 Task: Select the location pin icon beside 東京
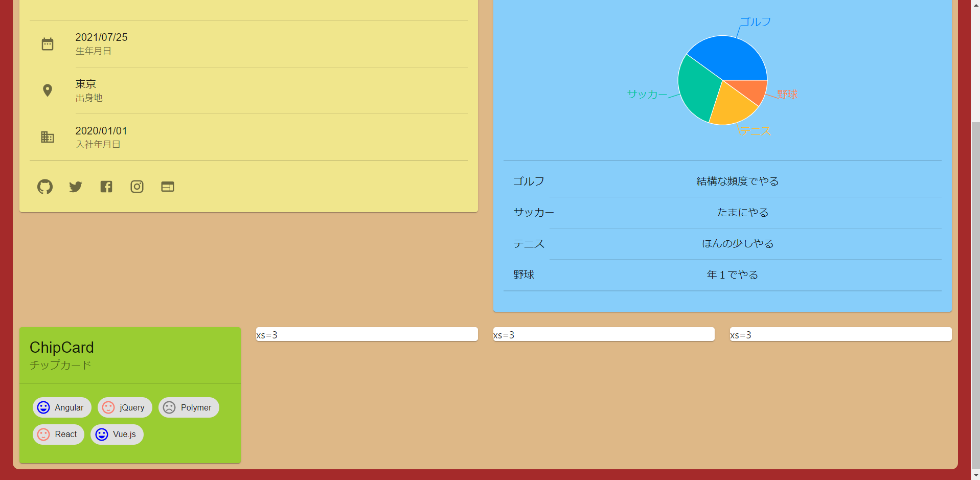click(x=48, y=90)
